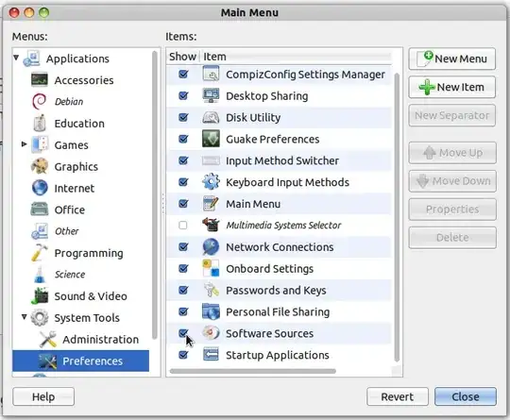
Task: Select the Startup Applications icon
Action: point(211,354)
